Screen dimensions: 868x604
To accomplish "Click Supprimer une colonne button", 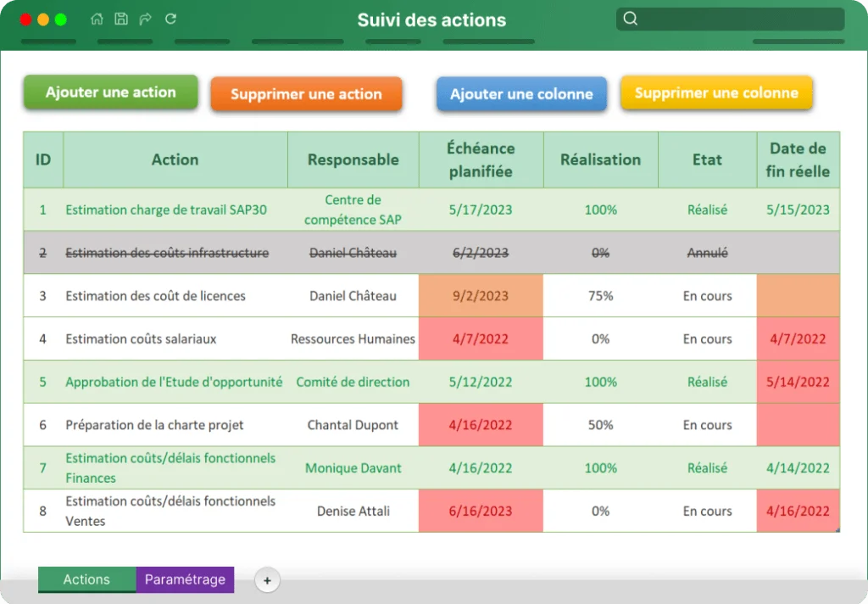I will pyautogui.click(x=716, y=92).
